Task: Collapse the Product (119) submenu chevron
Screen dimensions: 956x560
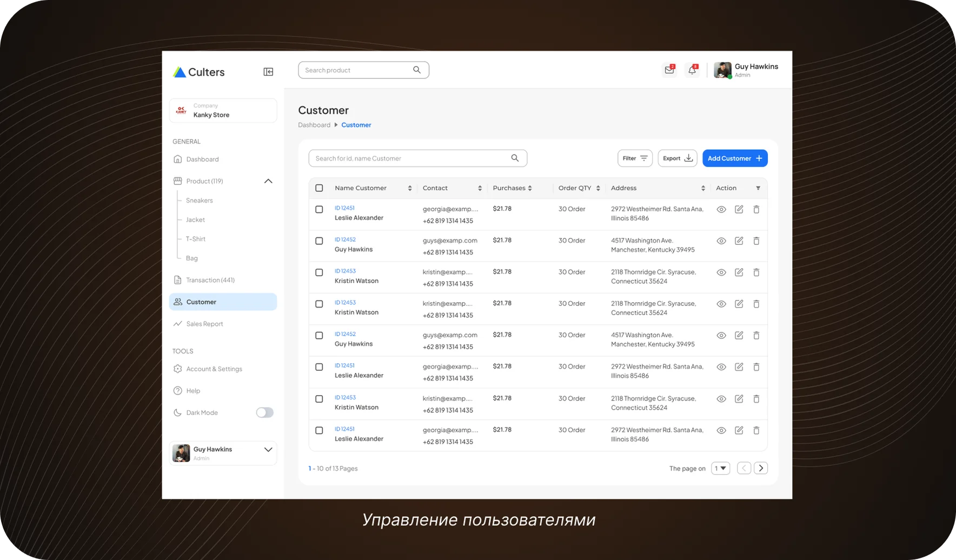Action: click(x=268, y=181)
